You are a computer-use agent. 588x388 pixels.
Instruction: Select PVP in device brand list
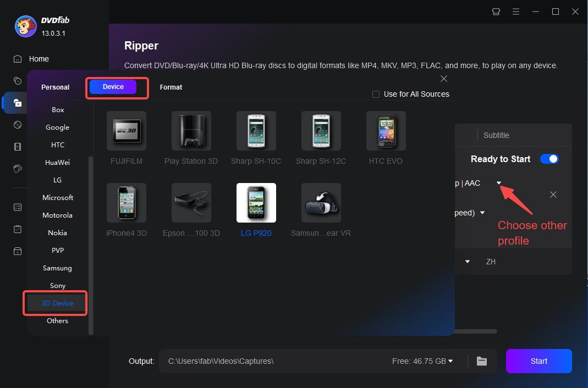point(58,251)
